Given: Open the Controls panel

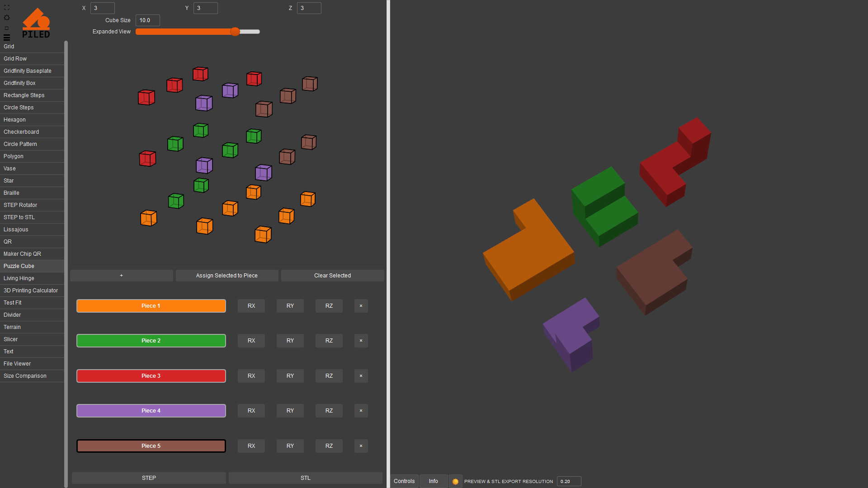Looking at the screenshot, I should tap(404, 481).
